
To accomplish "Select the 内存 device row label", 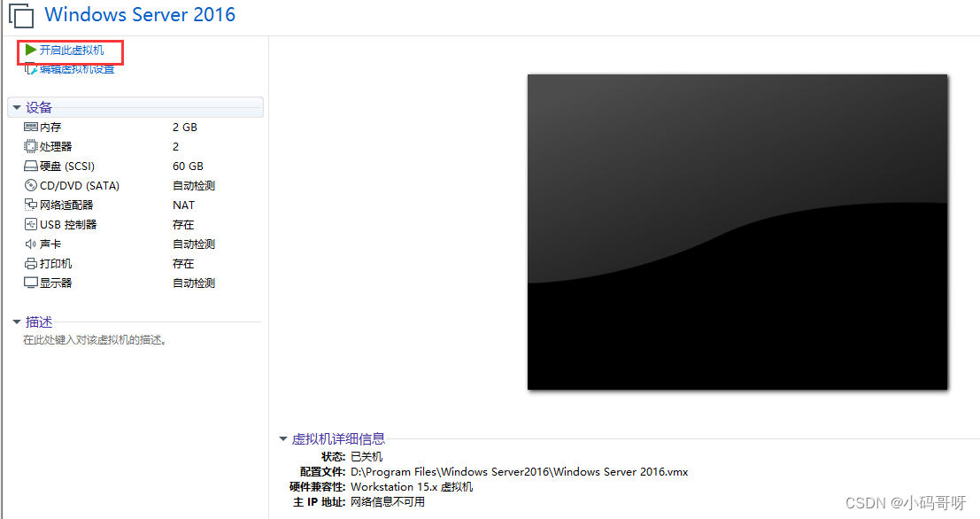I will pos(50,127).
